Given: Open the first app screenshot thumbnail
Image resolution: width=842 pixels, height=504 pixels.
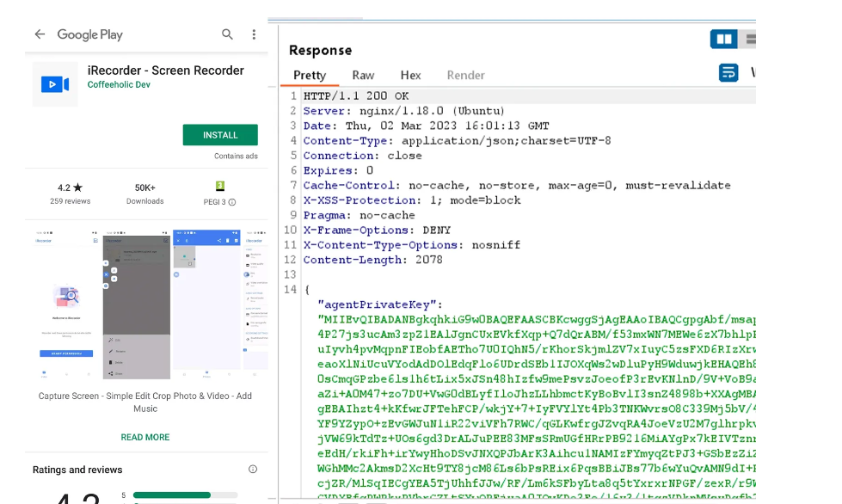Looking at the screenshot, I should pyautogui.click(x=66, y=304).
